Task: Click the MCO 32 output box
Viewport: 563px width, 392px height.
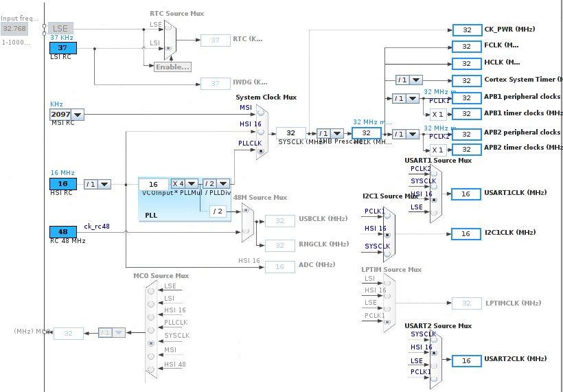Action: [x=68, y=334]
